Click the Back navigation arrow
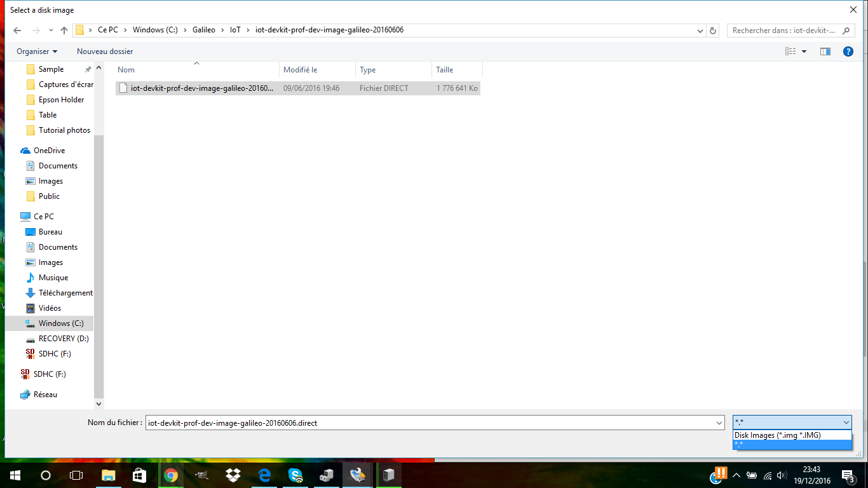 coord(17,30)
